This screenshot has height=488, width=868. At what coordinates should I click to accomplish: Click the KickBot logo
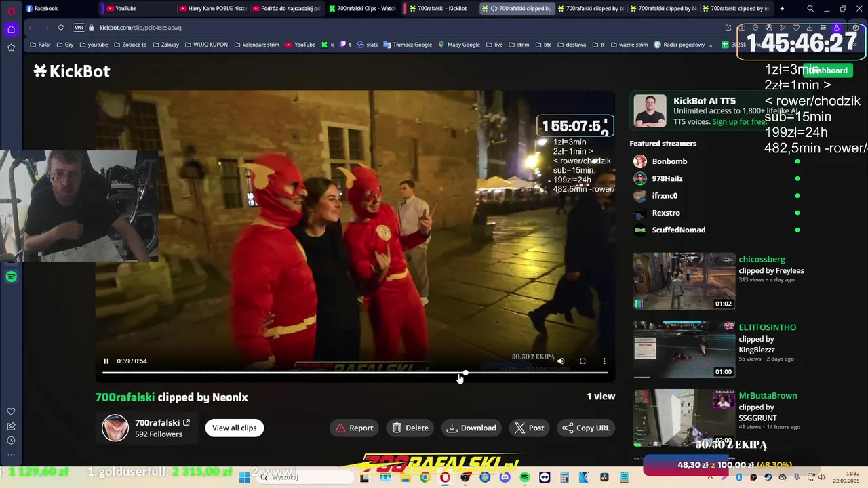click(71, 70)
